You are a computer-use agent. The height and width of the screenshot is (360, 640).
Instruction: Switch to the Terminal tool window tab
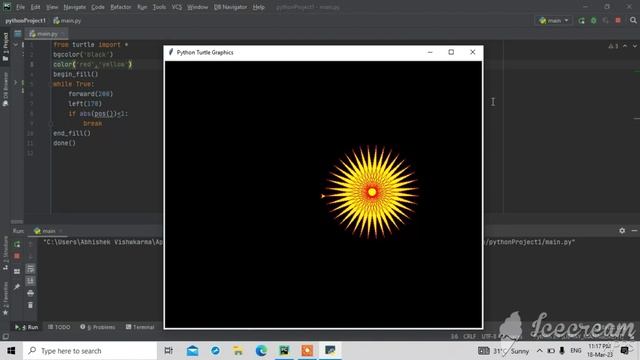pyautogui.click(x=140, y=327)
